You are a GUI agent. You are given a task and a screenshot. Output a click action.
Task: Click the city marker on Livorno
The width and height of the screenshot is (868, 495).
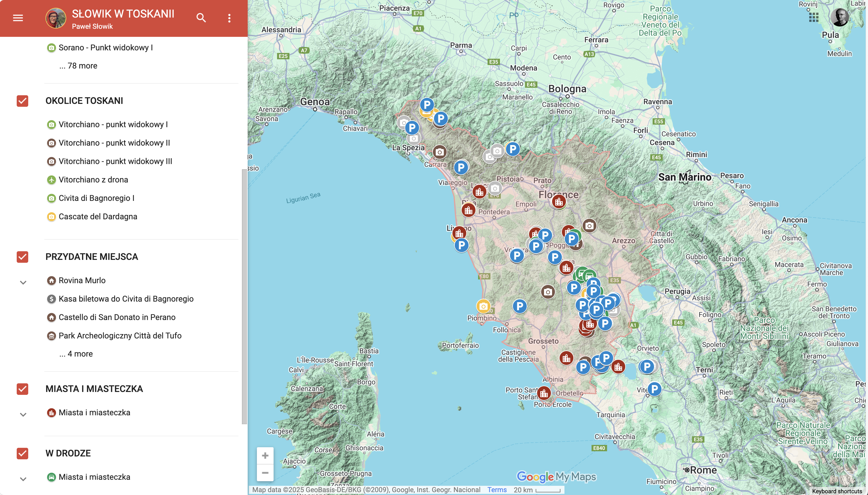pos(459,233)
